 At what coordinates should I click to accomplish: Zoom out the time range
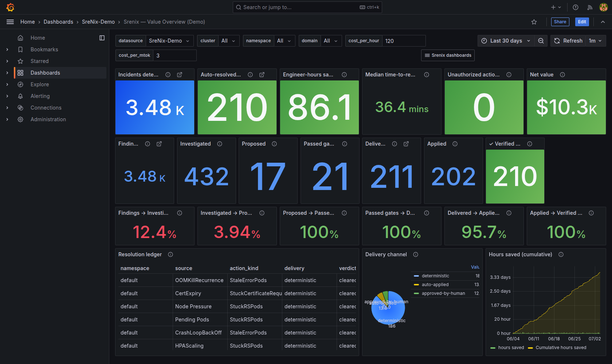[x=541, y=41]
